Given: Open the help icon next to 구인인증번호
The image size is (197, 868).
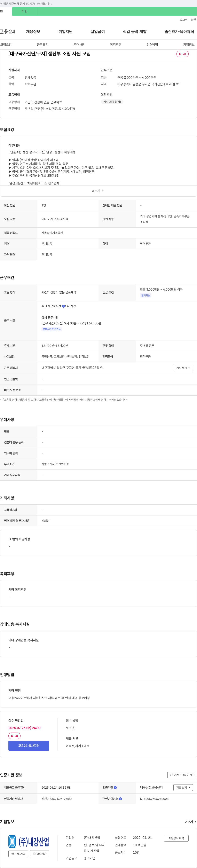Looking at the screenshot, I should coord(120,799).
